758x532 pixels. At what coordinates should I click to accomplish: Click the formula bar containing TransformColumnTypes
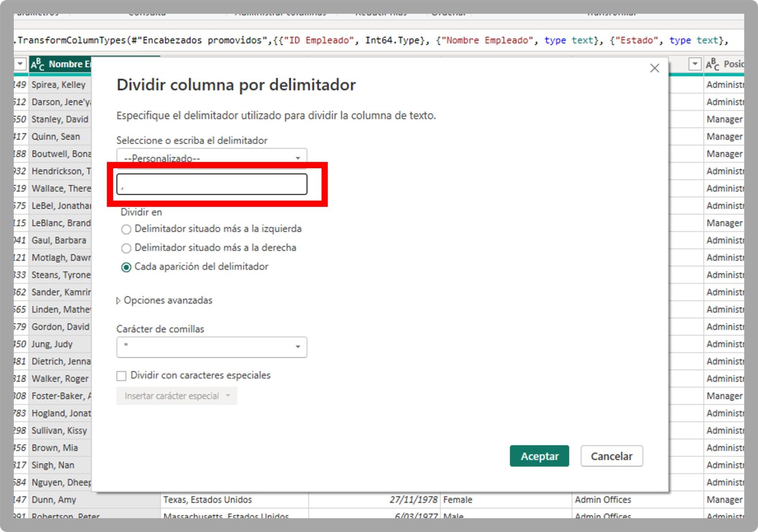[x=379, y=40]
